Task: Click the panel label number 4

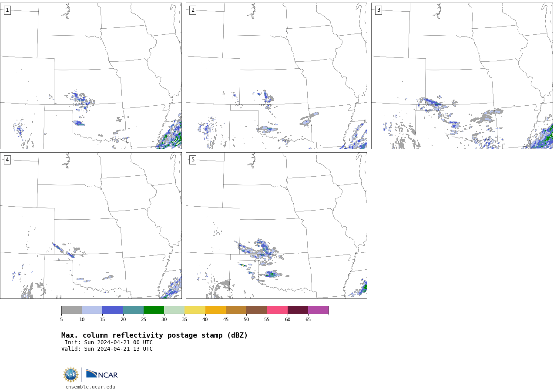Action: (x=7, y=160)
